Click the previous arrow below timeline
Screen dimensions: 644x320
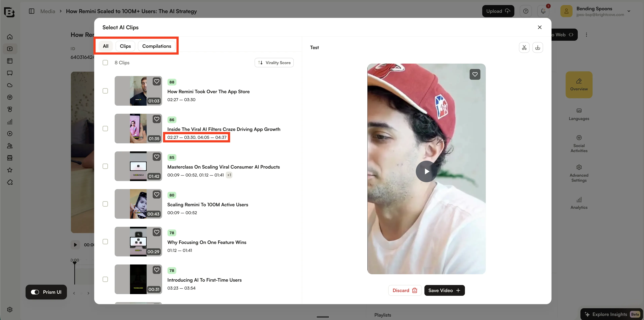(74, 293)
